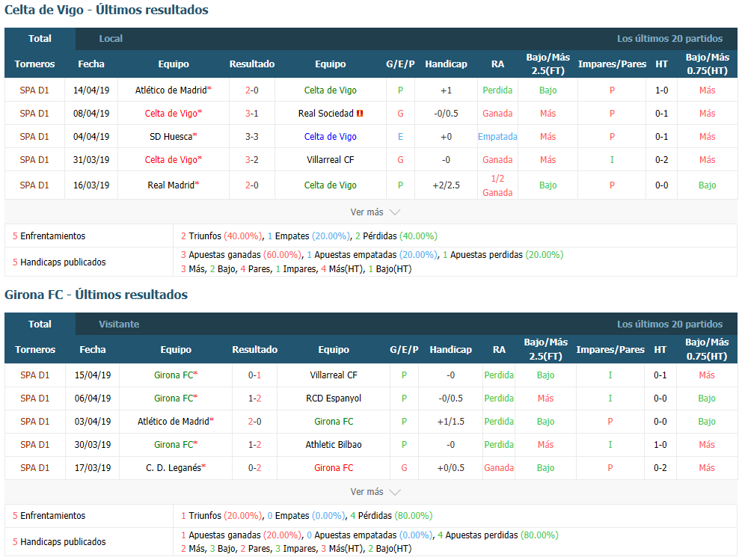The image size is (742, 560).
Task: Click the 0-2 result at C. D. Leganés
Action: 254,468
